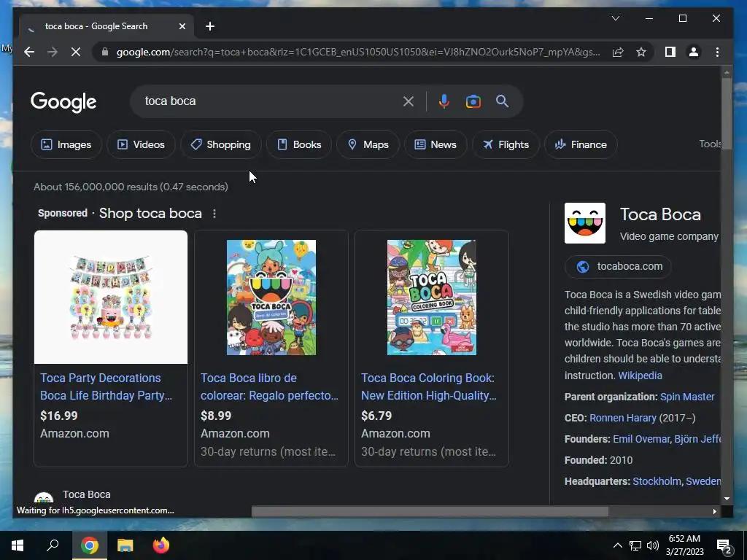Open Toca Boca Coloring Book link

tap(429, 386)
